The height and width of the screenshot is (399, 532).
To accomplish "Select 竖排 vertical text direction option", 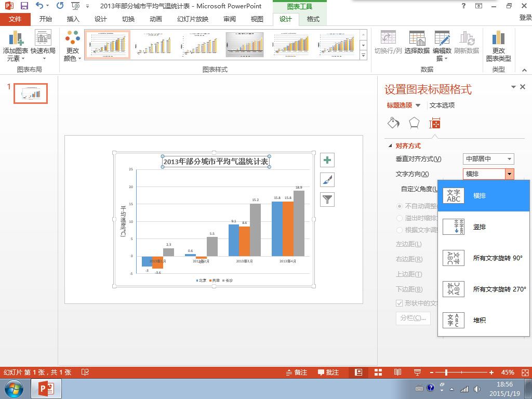I will [x=484, y=227].
